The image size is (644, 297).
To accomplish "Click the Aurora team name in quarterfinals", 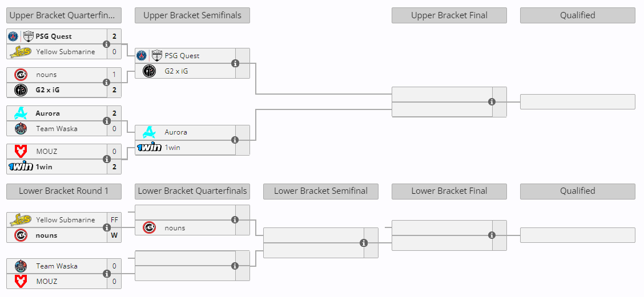I will tap(47, 113).
